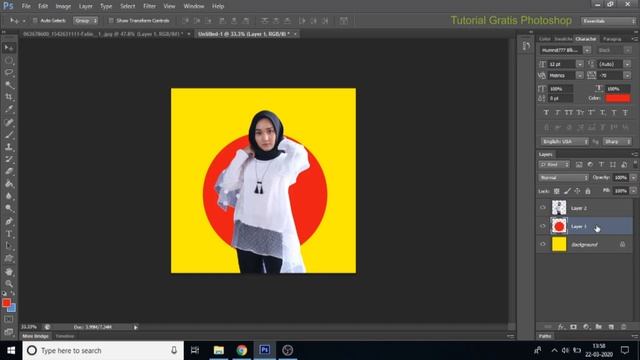640x360 pixels.
Task: Open the Essentials workspace dropdown
Action: pyautogui.click(x=608, y=21)
